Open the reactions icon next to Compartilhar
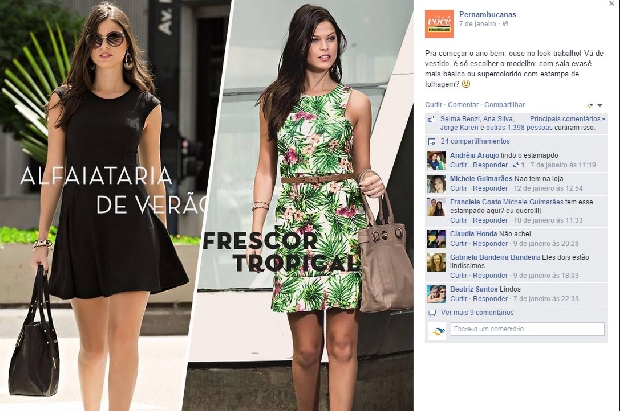The width and height of the screenshot is (620, 411). tap(590, 105)
